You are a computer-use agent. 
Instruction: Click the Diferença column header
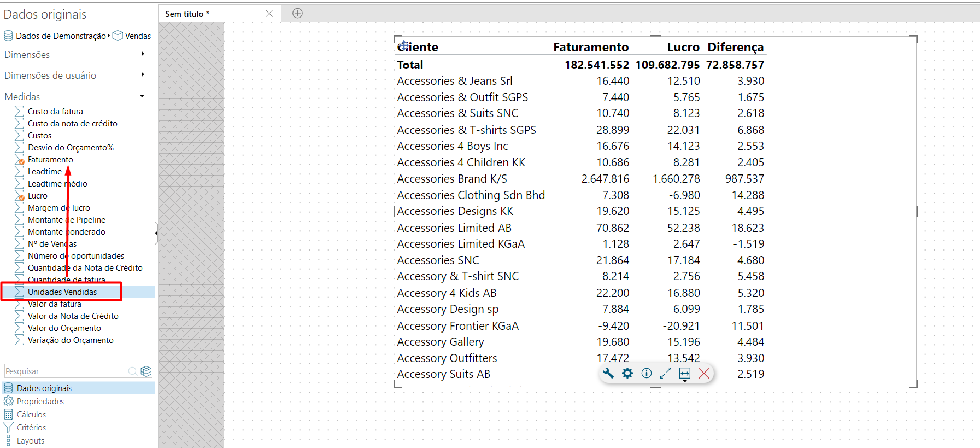[x=735, y=47]
